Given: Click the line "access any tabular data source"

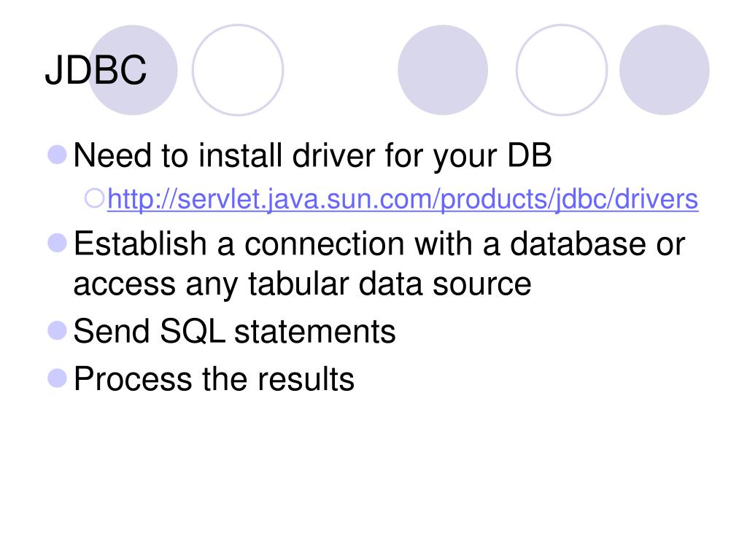Looking at the screenshot, I should (302, 286).
